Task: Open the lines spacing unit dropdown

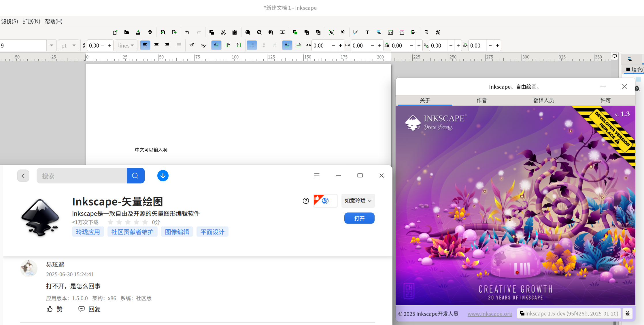Action: pyautogui.click(x=126, y=46)
